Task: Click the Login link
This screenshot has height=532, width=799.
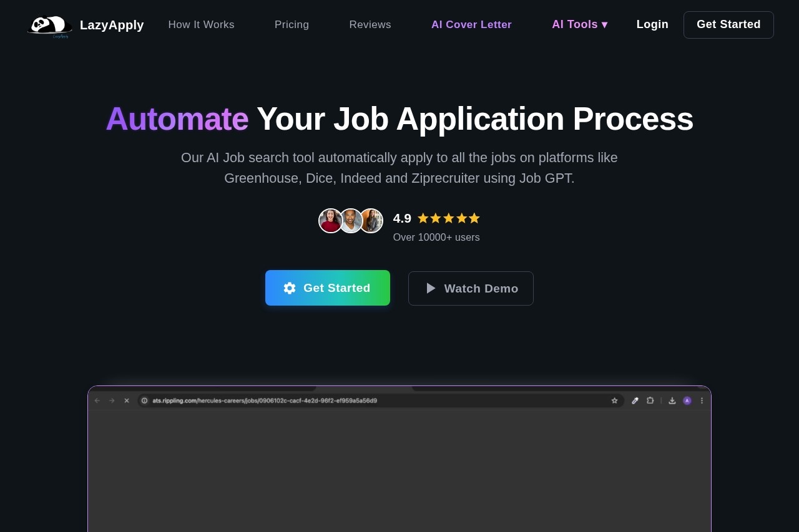Action: pos(652,24)
